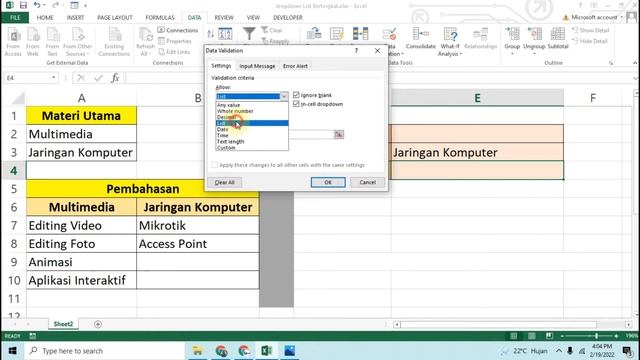Screen dimensions: 640x360
Task: Click the From Text icon
Action: (52, 42)
